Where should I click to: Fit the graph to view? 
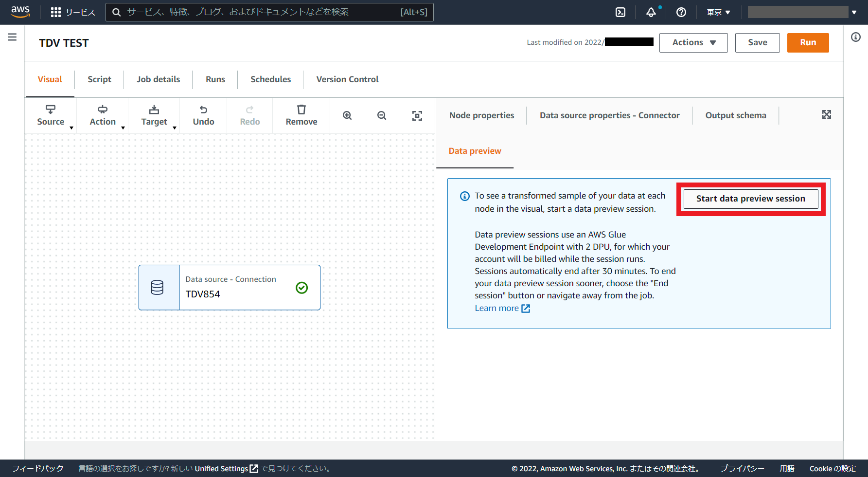click(x=417, y=115)
